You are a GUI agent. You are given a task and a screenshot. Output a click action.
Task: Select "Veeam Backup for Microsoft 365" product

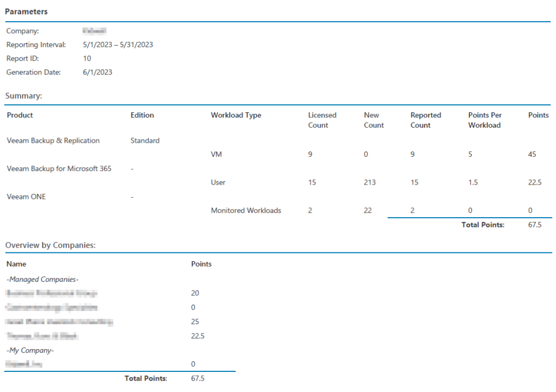59,169
